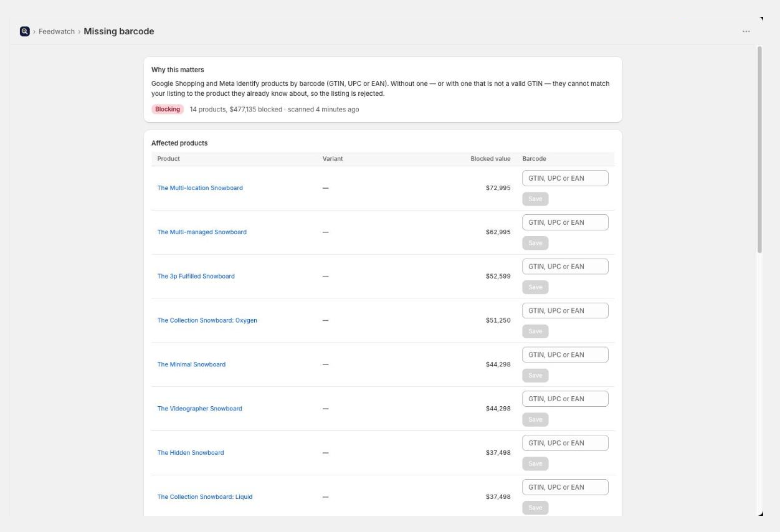The height and width of the screenshot is (532, 780).
Task: Focus barcode field for The 3p Fulfilled Snowboard
Action: point(565,267)
